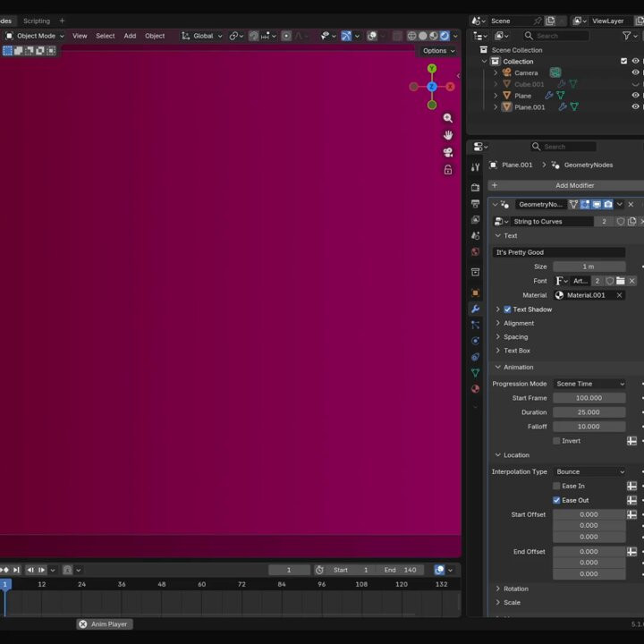
Task: Select the pan hand tool icon
Action: (x=448, y=135)
